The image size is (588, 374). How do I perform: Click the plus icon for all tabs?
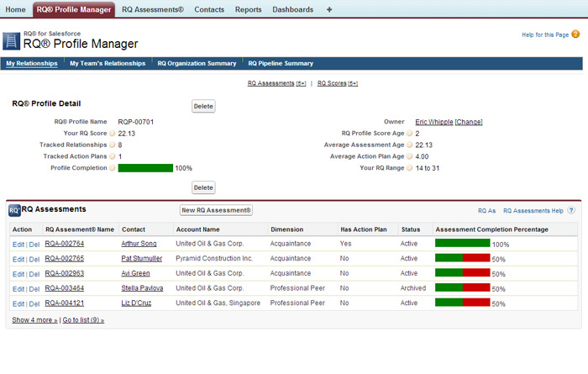pos(329,10)
